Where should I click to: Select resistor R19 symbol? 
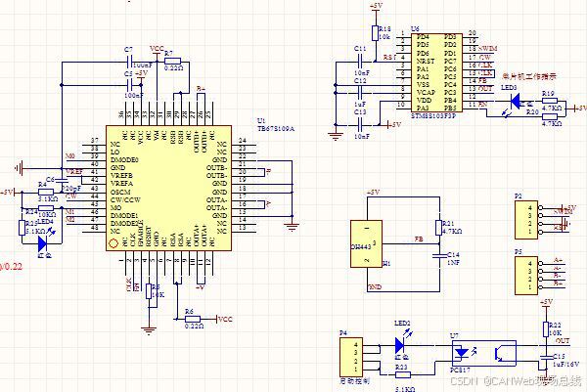[550, 101]
